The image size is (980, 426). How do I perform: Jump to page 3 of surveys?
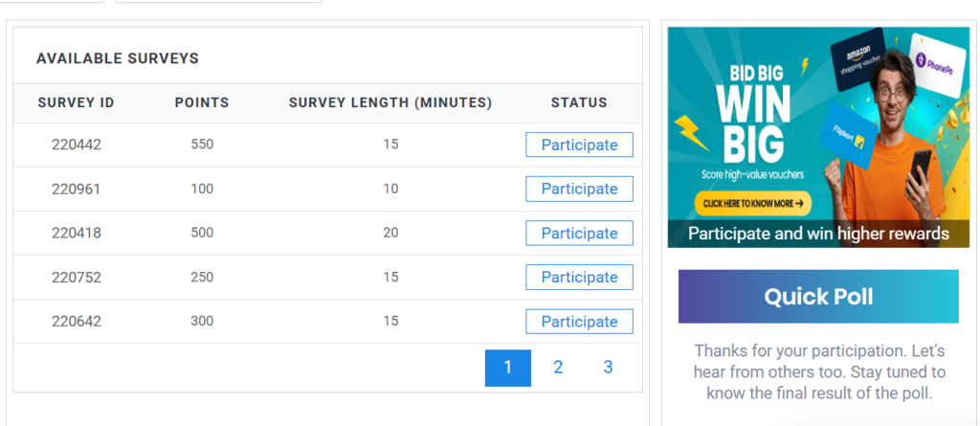pos(608,368)
